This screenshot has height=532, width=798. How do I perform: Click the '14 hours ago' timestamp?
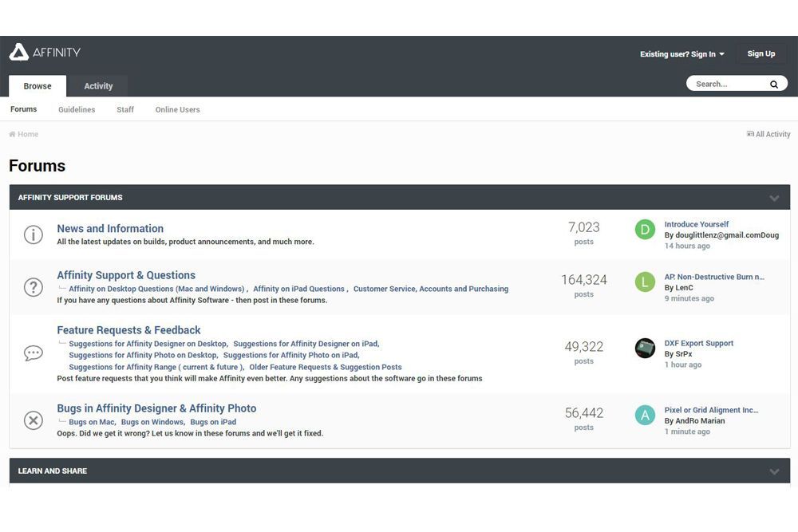(687, 246)
